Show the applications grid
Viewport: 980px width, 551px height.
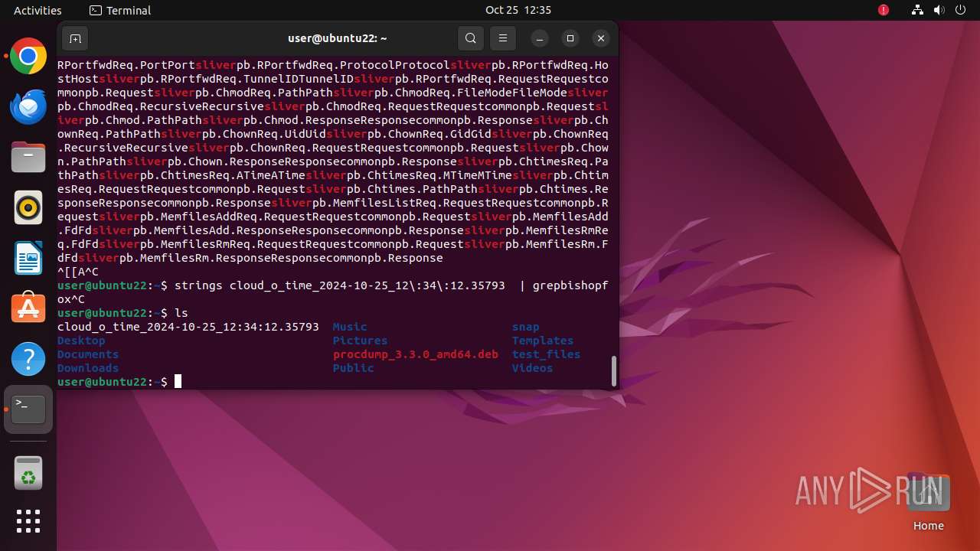tap(28, 521)
